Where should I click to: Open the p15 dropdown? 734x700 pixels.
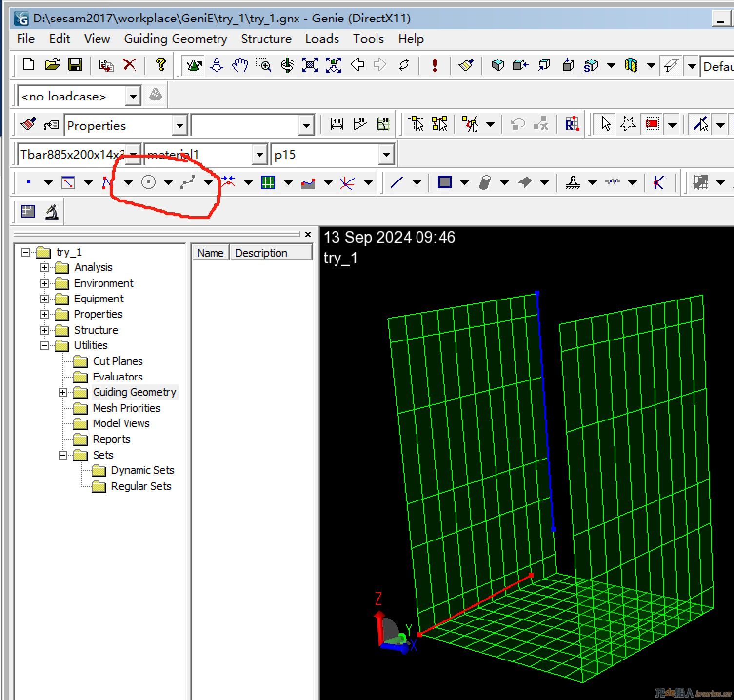[386, 155]
